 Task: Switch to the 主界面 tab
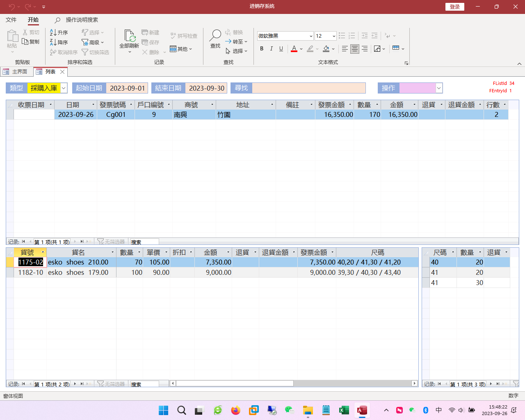[16, 72]
